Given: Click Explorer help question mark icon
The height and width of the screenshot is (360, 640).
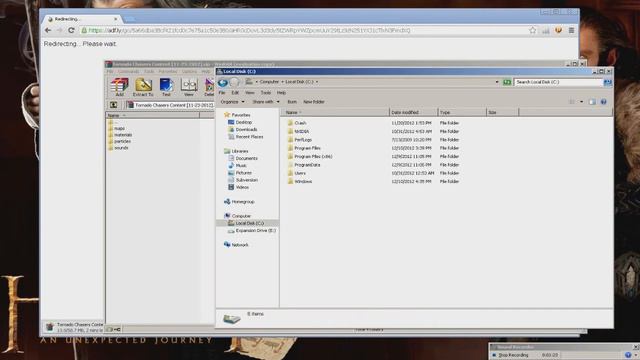Looking at the screenshot, I should point(603,102).
